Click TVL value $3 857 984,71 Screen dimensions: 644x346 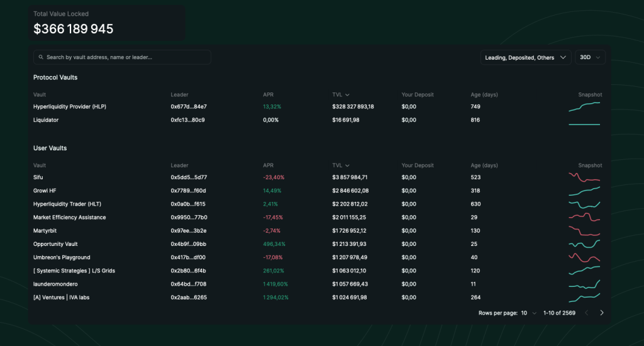tap(350, 177)
